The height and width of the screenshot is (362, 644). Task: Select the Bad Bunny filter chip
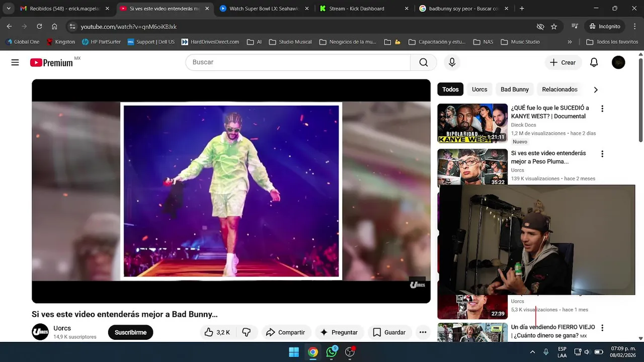[x=515, y=89]
